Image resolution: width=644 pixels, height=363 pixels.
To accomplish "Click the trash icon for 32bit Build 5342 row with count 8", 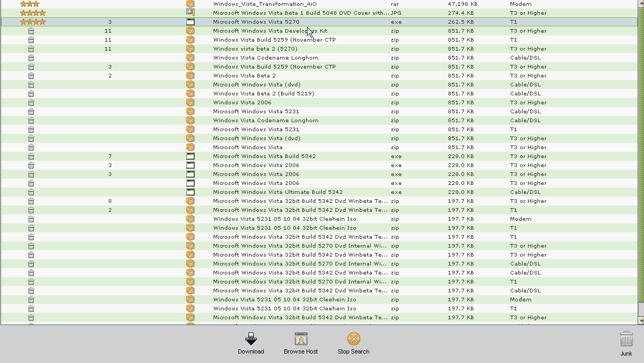I will pyautogui.click(x=31, y=201).
